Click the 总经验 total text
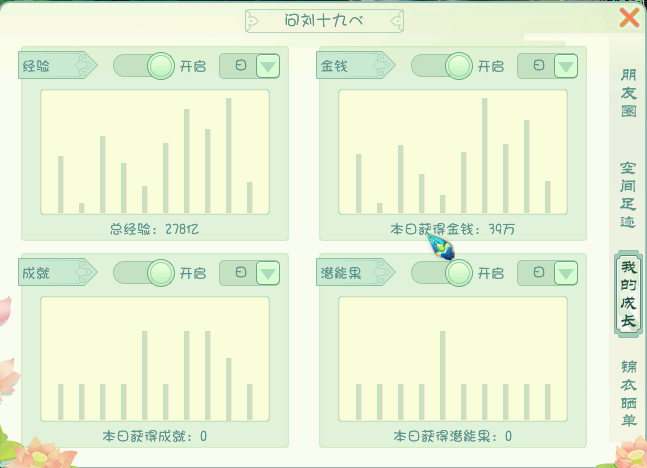Screen dimensions: 647x468 [x=154, y=229]
